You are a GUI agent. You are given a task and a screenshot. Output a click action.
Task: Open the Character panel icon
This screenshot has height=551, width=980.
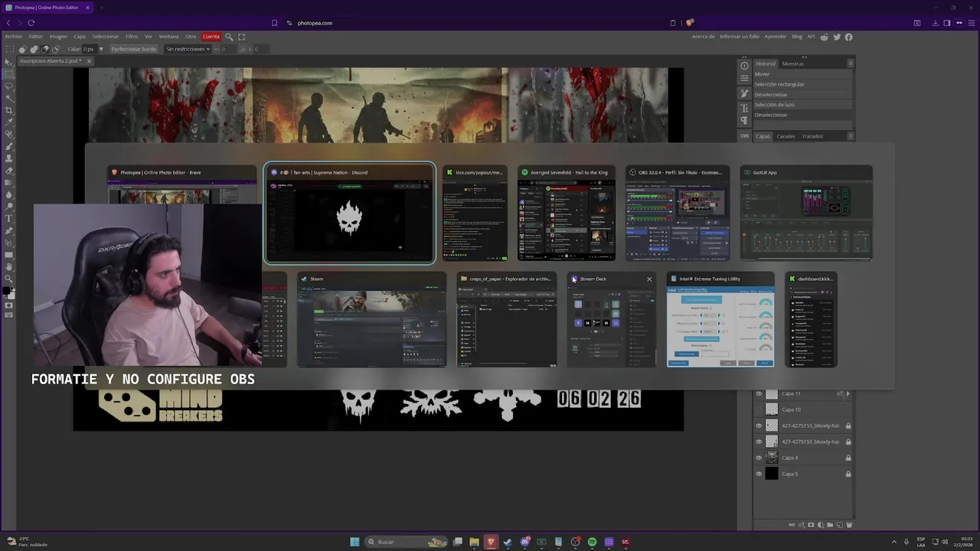point(744,109)
